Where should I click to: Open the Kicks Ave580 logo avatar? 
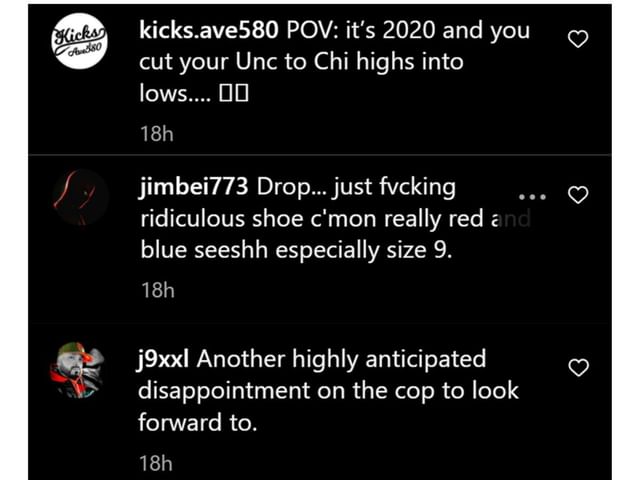80,41
